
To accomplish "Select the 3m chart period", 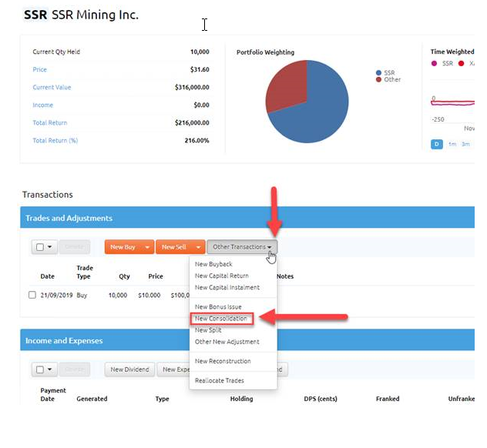I will pyautogui.click(x=465, y=144).
